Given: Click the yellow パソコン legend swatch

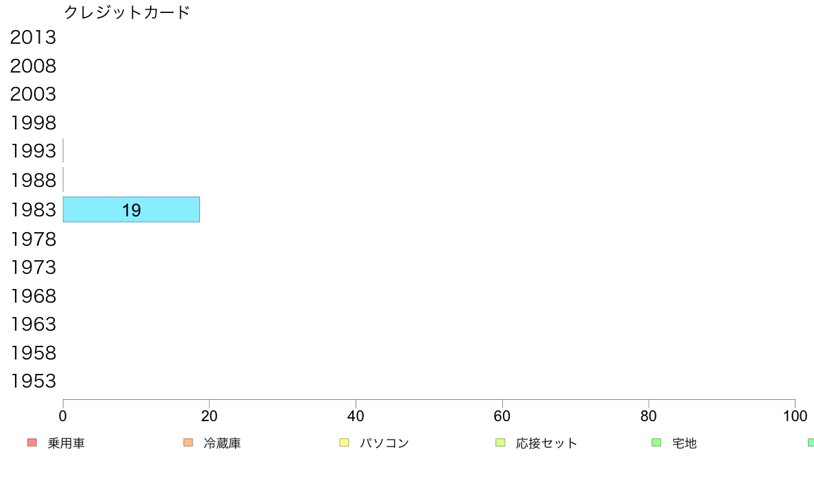Looking at the screenshot, I should click(344, 443).
